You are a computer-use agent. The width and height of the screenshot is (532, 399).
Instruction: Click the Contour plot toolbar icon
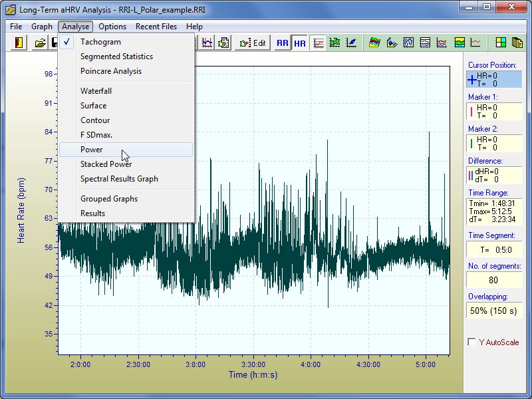point(408,43)
